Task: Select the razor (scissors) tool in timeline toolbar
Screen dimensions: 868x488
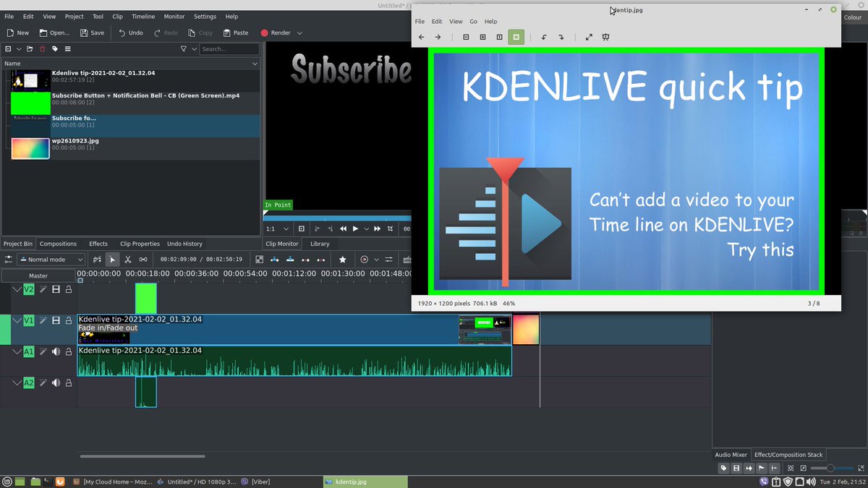Action: (x=127, y=260)
